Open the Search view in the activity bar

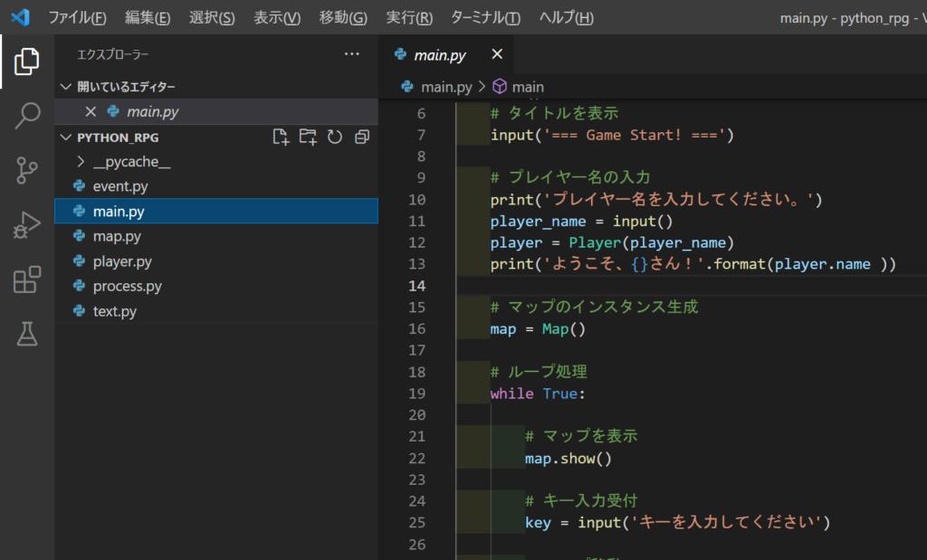[27, 115]
